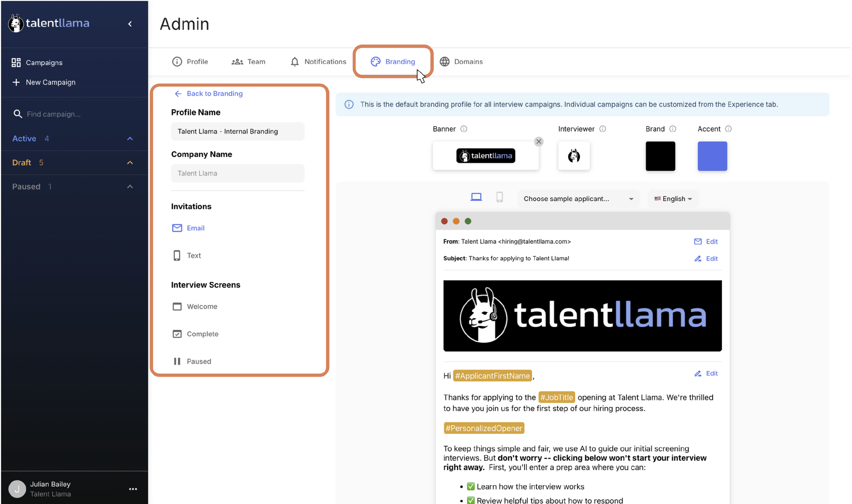The width and height of the screenshot is (852, 504).
Task: Go Back to Branding link
Action: pyautogui.click(x=209, y=93)
